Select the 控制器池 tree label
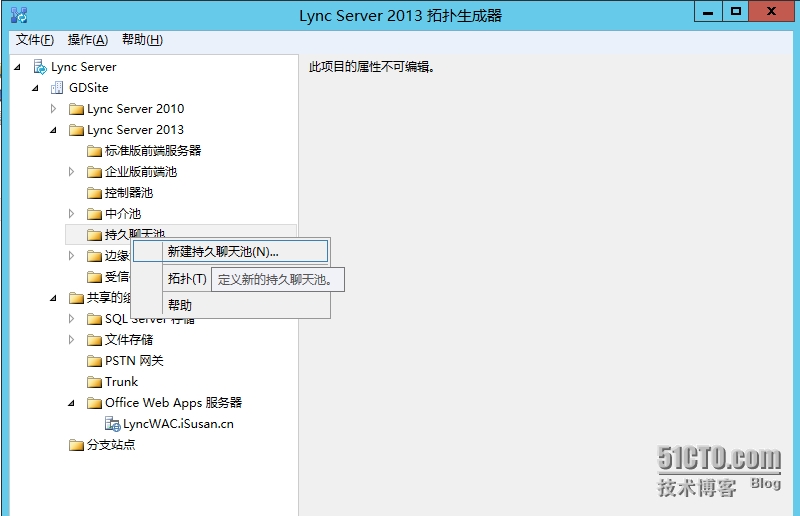 click(129, 193)
